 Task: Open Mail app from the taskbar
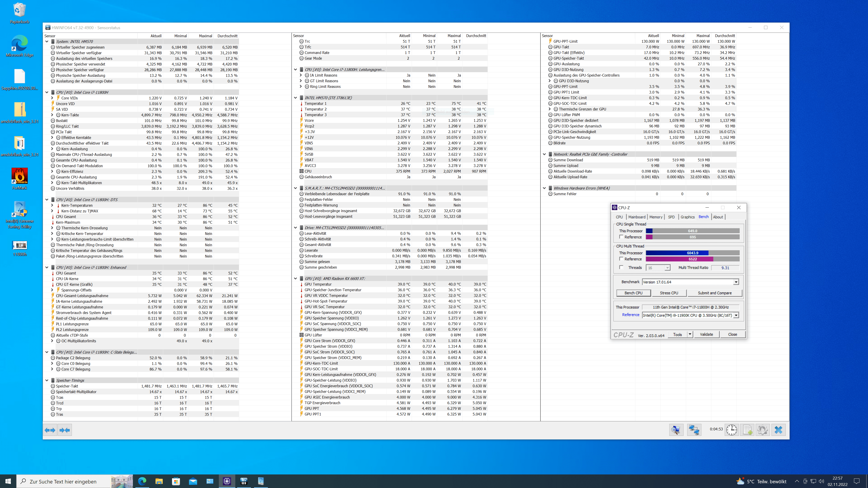[193, 481]
